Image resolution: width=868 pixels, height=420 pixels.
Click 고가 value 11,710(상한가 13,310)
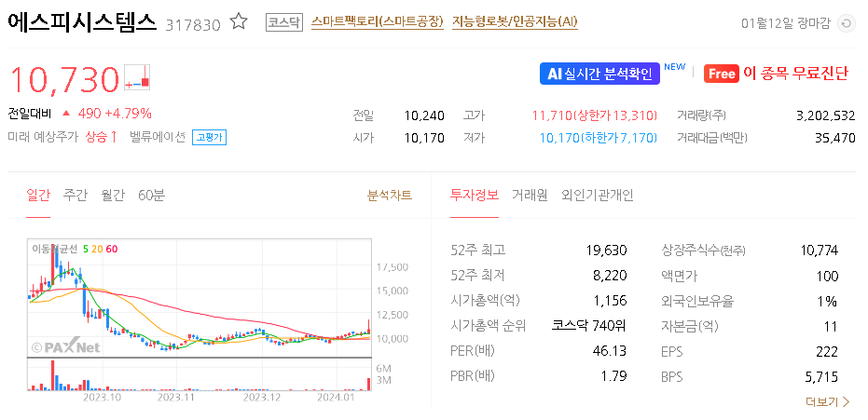pyautogui.click(x=595, y=116)
